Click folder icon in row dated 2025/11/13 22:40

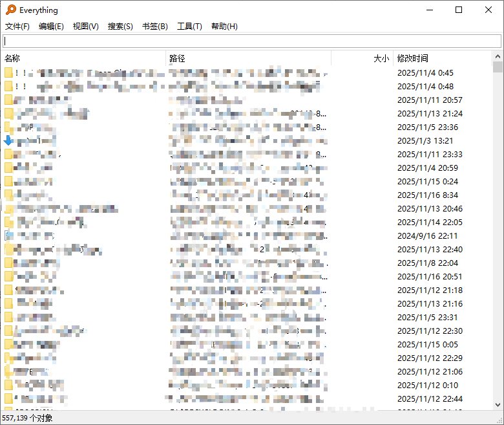8,249
